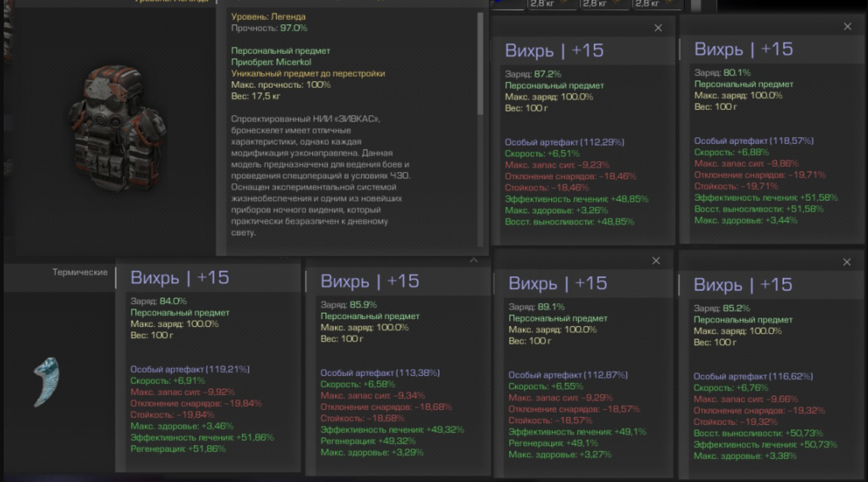Image resolution: width=868 pixels, height=482 pixels.
Task: Click 'Особый артефакт (116,62%)' line
Action: pyautogui.click(x=753, y=377)
